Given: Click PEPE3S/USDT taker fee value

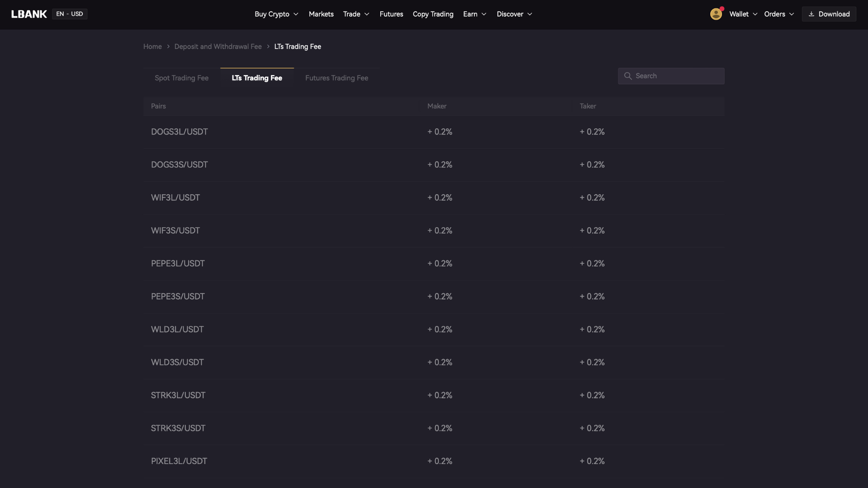Looking at the screenshot, I should pos(592,296).
